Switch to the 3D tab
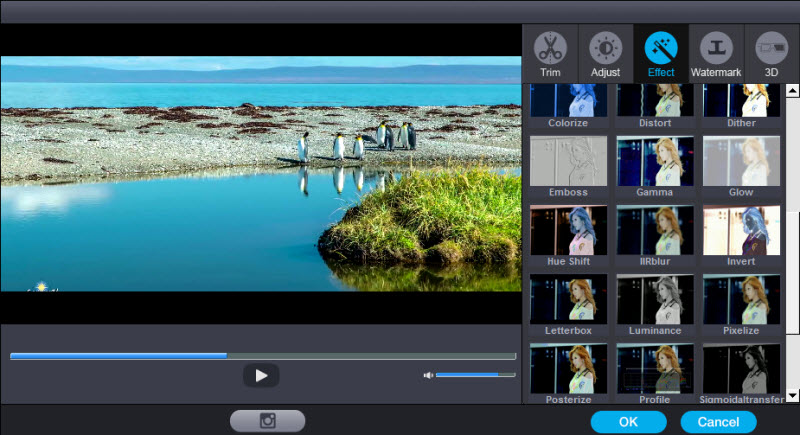This screenshot has width=800, height=435. click(x=771, y=53)
